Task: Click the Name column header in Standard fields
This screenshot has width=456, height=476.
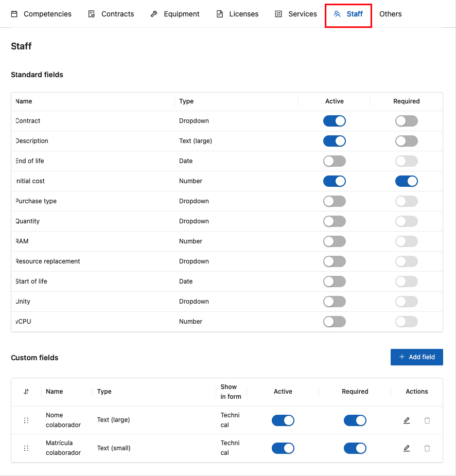Action: [24, 101]
